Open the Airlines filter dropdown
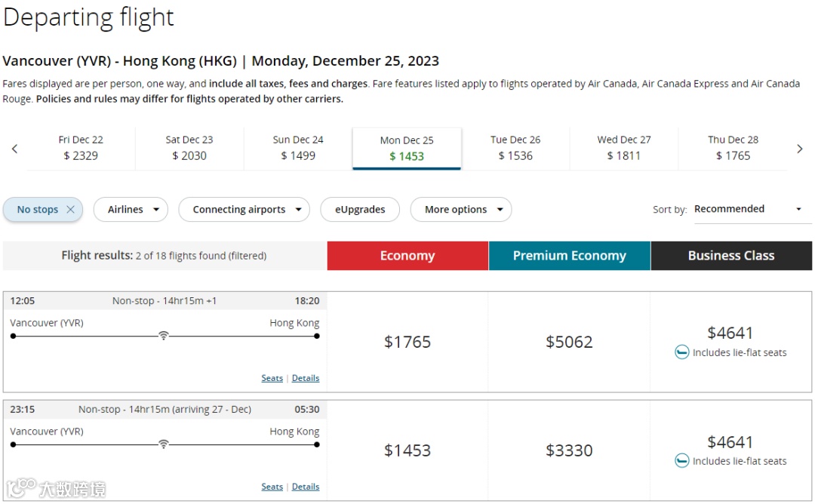This screenshot has height=504, width=815. [x=131, y=210]
